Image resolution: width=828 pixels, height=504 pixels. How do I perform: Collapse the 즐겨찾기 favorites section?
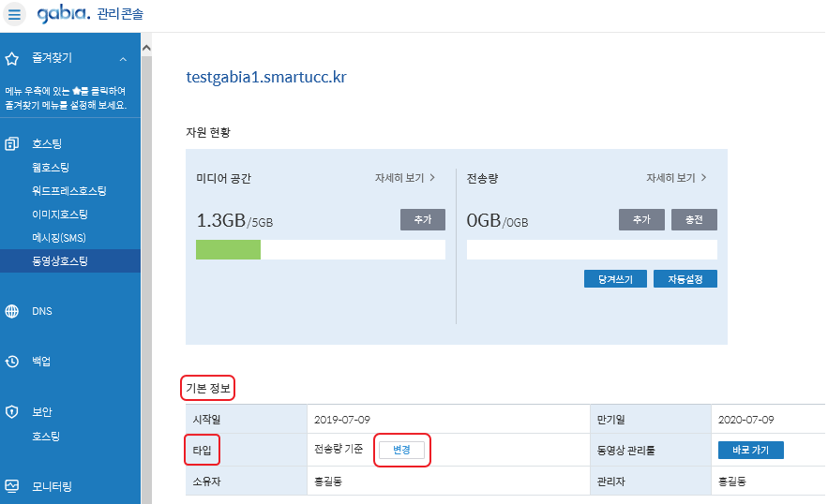pos(123,59)
